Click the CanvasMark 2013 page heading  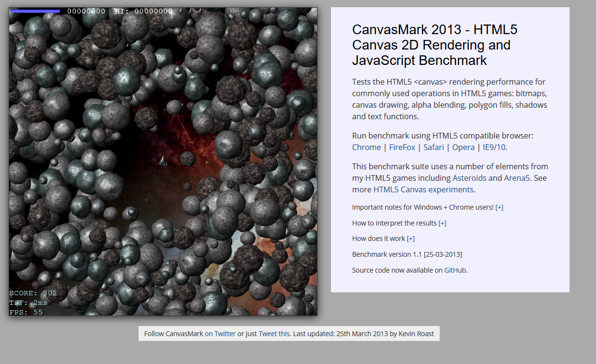coord(435,45)
